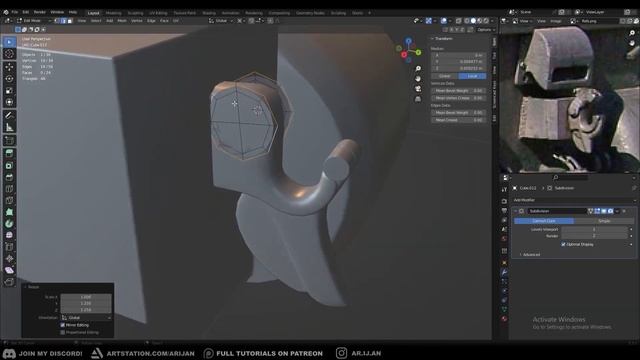The image size is (640, 360).
Task: Open Modifier properties wrench tab
Action: click(x=504, y=272)
